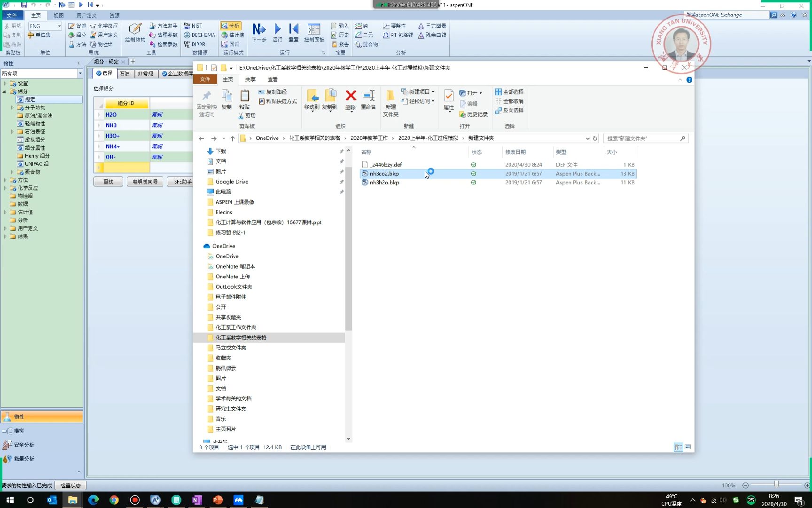Click the Reset (重置) icon in Aspen ribbon
812x508 pixels.
click(x=294, y=32)
